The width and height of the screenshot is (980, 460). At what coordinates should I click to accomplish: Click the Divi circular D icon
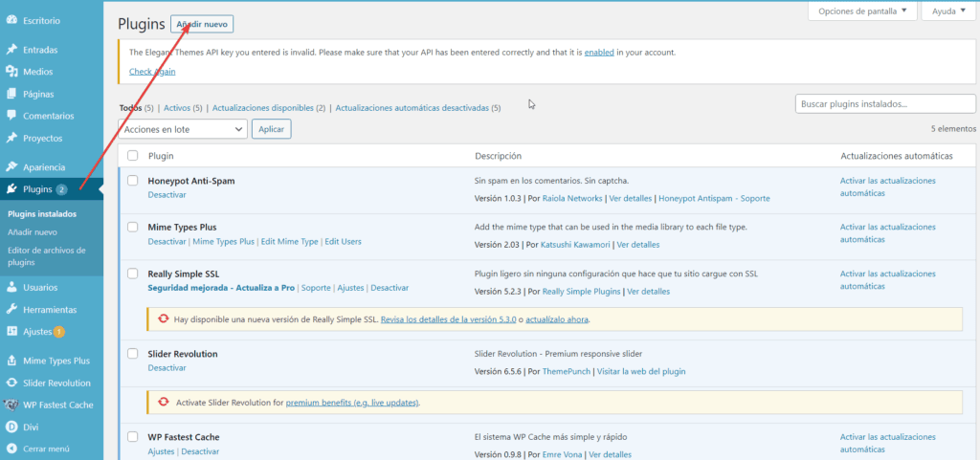[x=11, y=427]
